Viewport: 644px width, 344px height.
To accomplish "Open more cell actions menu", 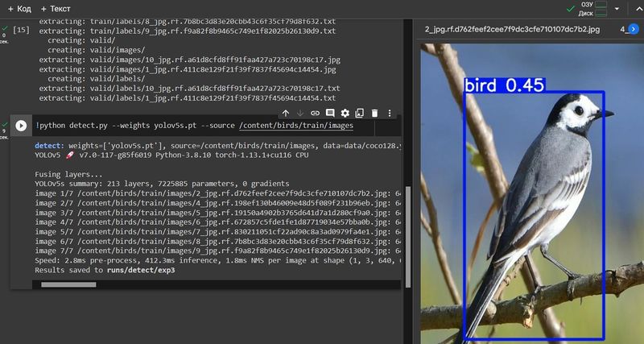I will pos(390,114).
